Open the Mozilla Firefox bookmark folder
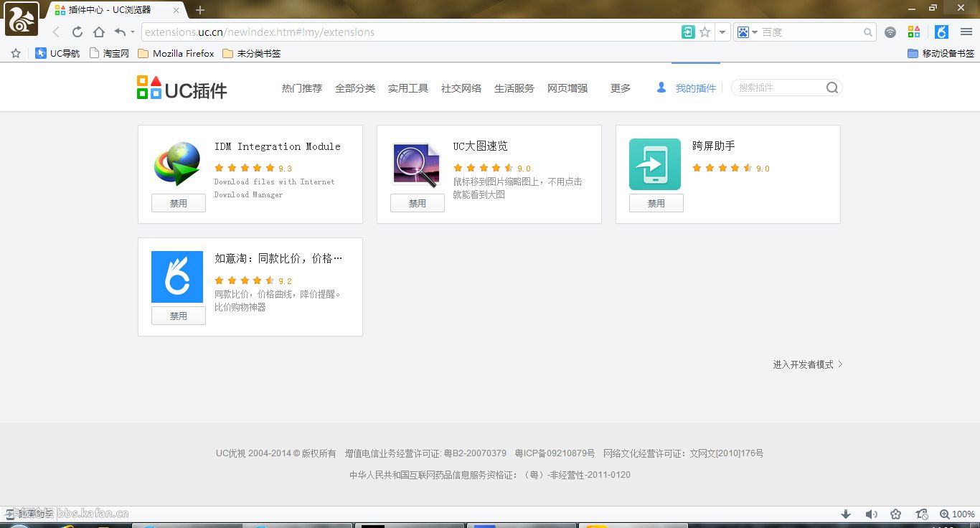This screenshot has height=528, width=980. point(176,53)
